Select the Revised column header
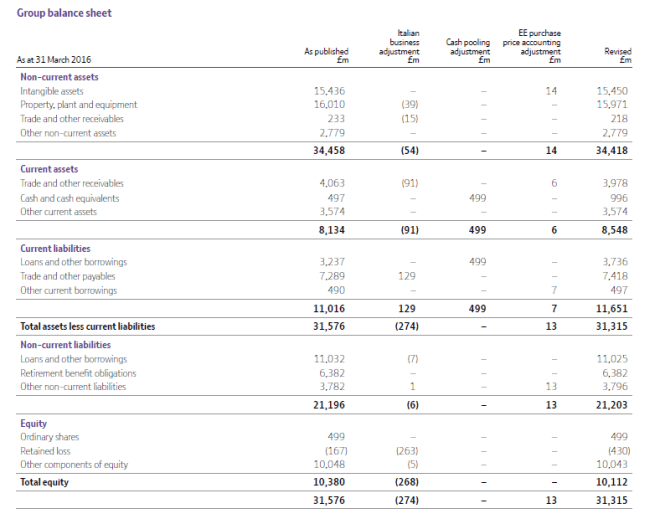660x524 pixels. tap(618, 55)
